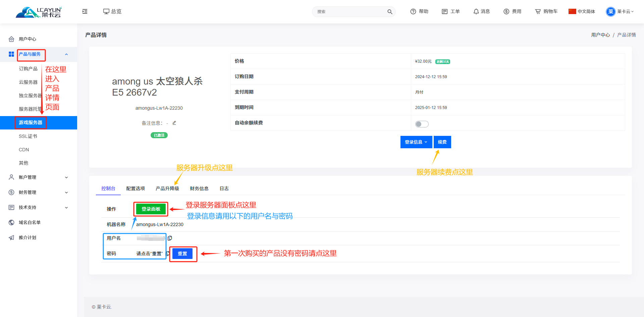Image resolution: width=644 pixels, height=317 pixels.
Task: Go to 用户中心 in the sidebar
Action: pyautogui.click(x=28, y=39)
